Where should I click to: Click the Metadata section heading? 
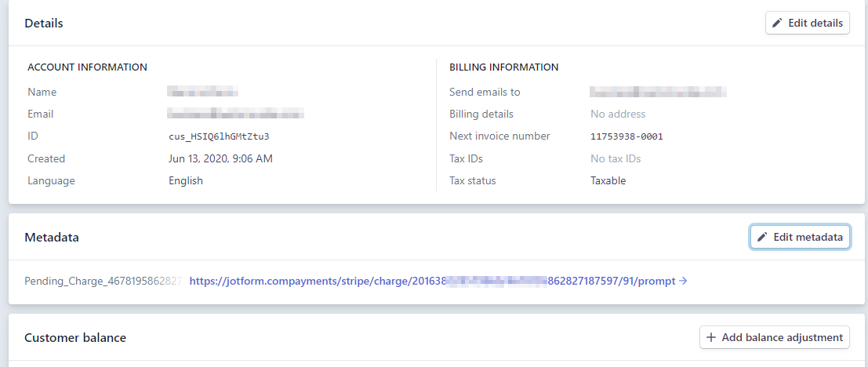tap(52, 237)
